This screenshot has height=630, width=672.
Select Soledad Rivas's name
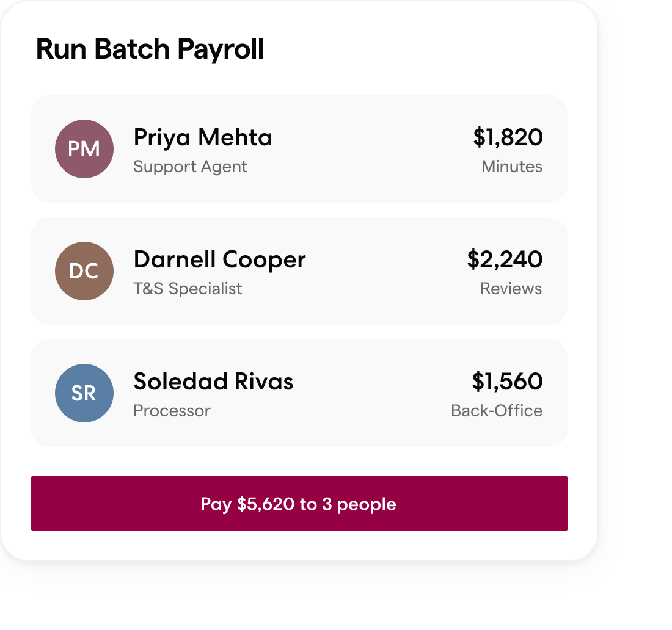pyautogui.click(x=213, y=382)
